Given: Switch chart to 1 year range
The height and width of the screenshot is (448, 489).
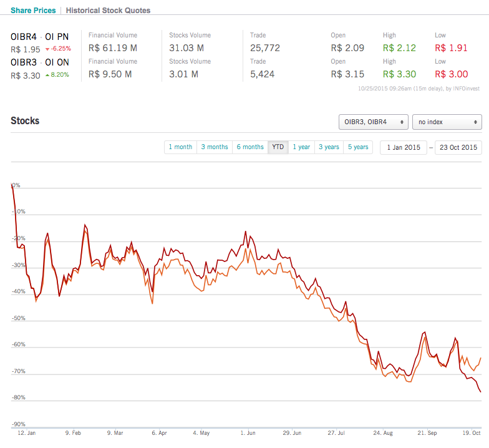Looking at the screenshot, I should (301, 147).
